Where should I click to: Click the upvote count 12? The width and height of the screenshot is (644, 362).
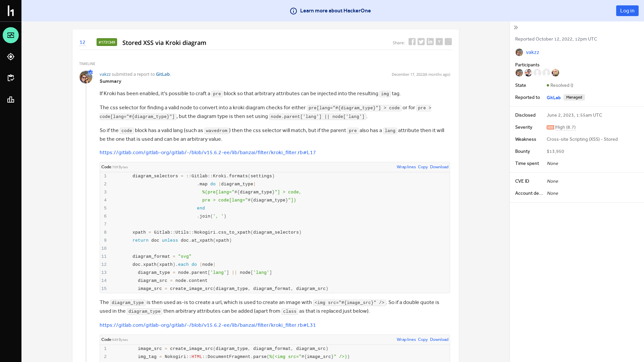point(83,42)
